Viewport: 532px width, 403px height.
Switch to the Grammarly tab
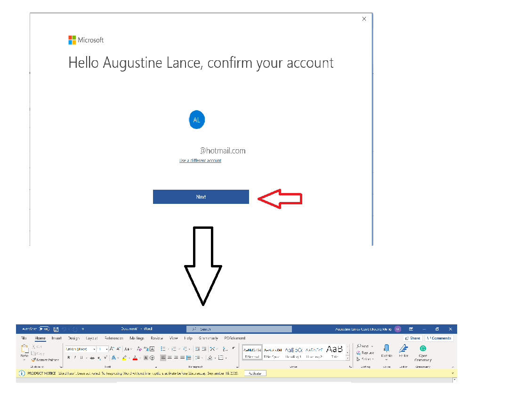pos(208,338)
